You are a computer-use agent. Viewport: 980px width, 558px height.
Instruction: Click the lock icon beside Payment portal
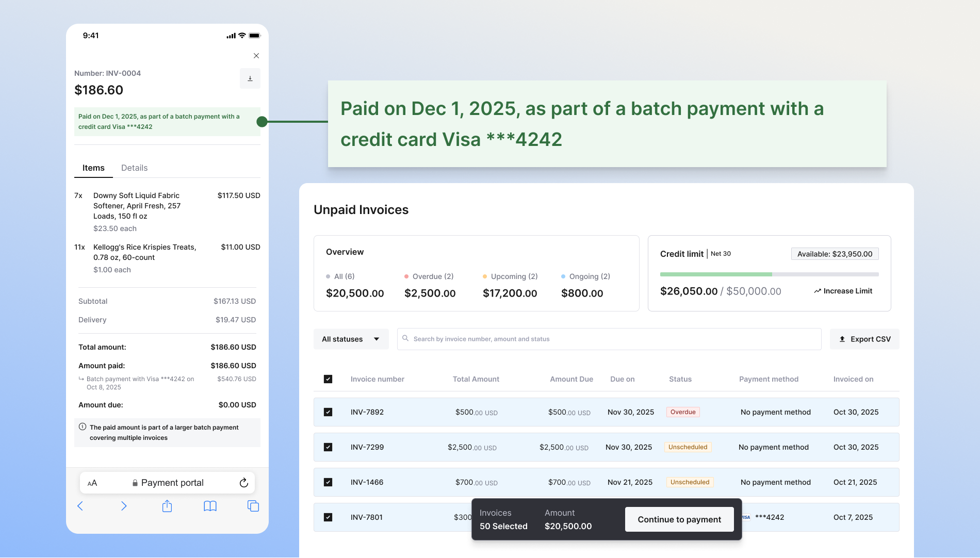135,483
